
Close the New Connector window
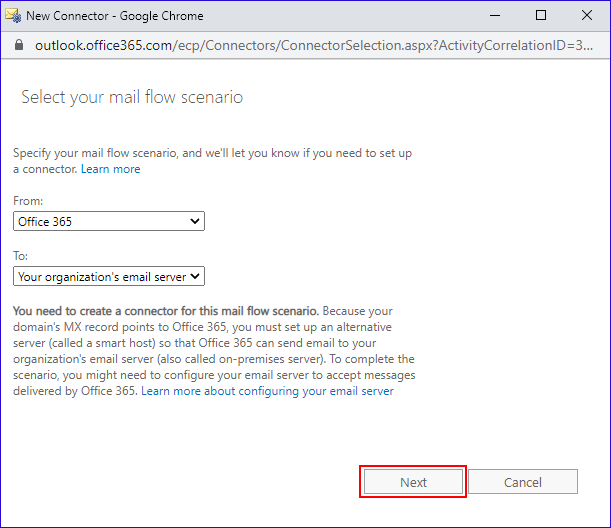tap(586, 15)
